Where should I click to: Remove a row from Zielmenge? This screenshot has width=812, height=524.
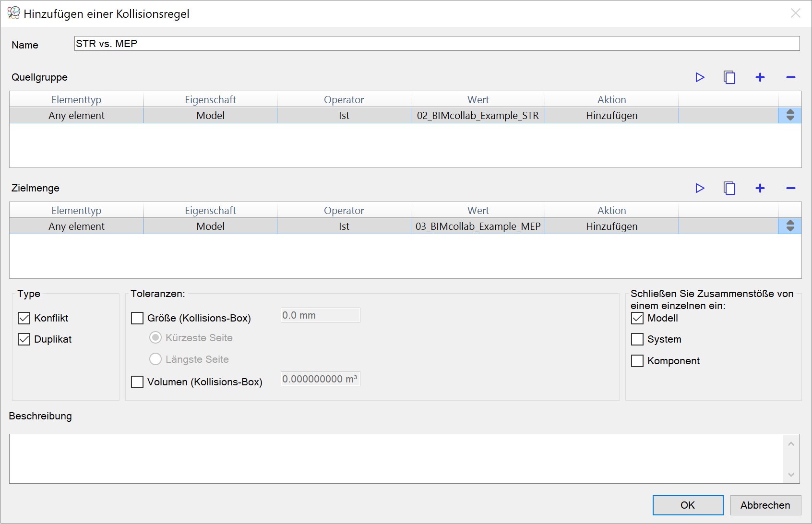[791, 188]
